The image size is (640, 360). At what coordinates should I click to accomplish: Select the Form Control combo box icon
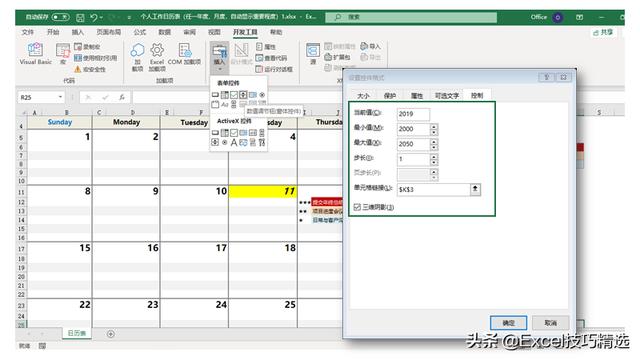pos(225,95)
